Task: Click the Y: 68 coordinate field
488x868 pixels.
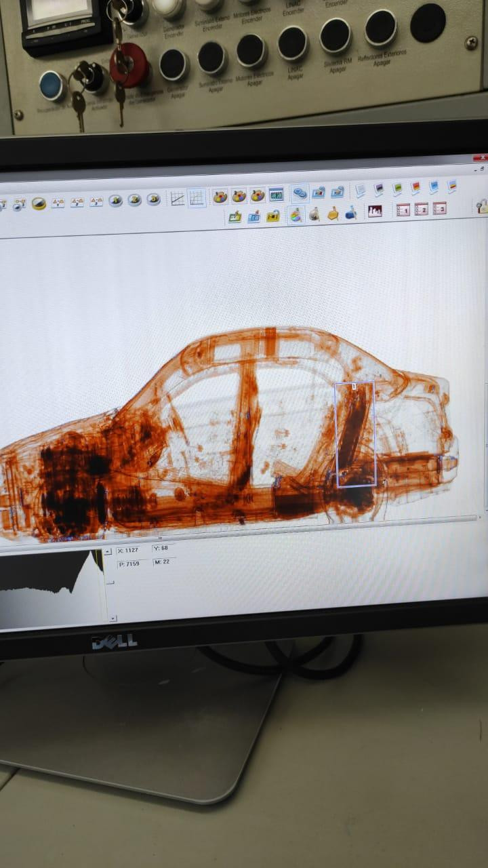Action: click(163, 548)
